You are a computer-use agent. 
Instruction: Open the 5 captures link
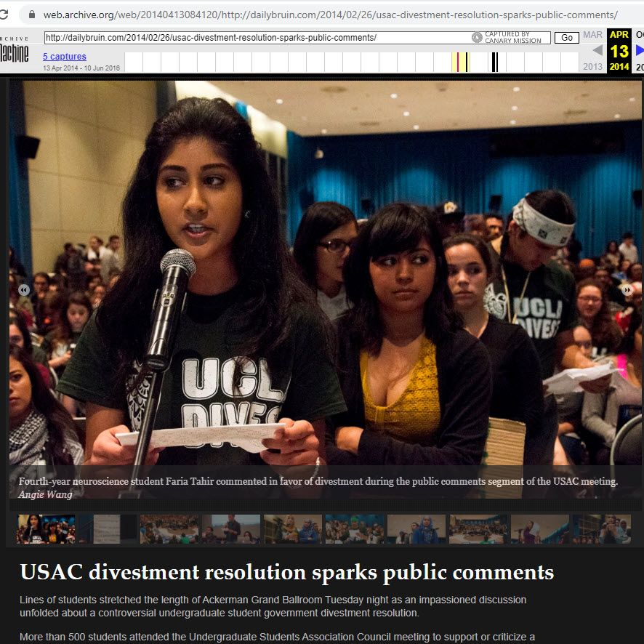[x=64, y=56]
